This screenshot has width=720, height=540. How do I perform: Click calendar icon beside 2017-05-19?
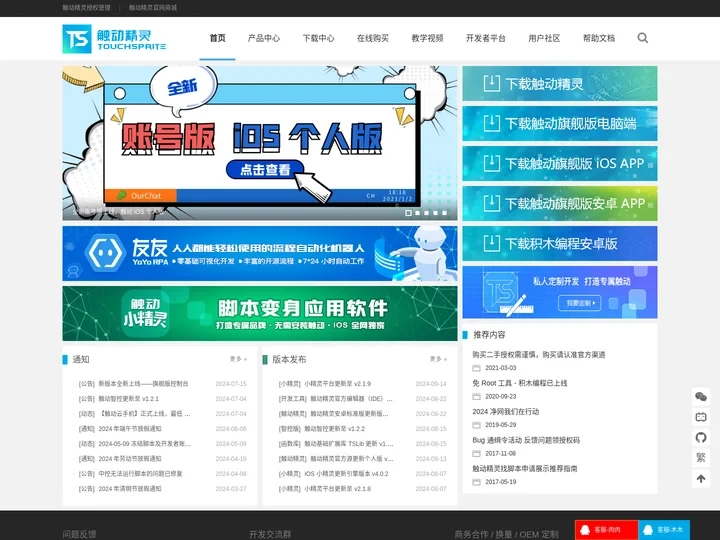[x=476, y=482]
